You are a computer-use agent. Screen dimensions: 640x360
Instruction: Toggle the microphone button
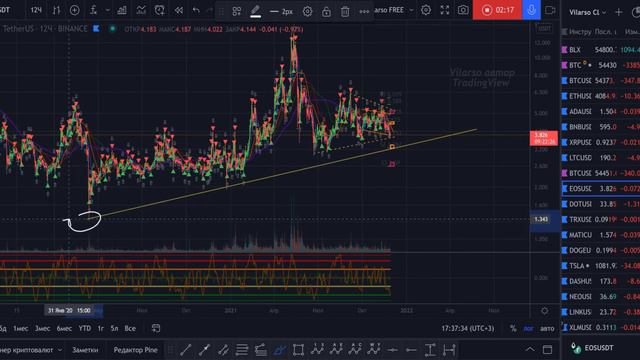531,10
